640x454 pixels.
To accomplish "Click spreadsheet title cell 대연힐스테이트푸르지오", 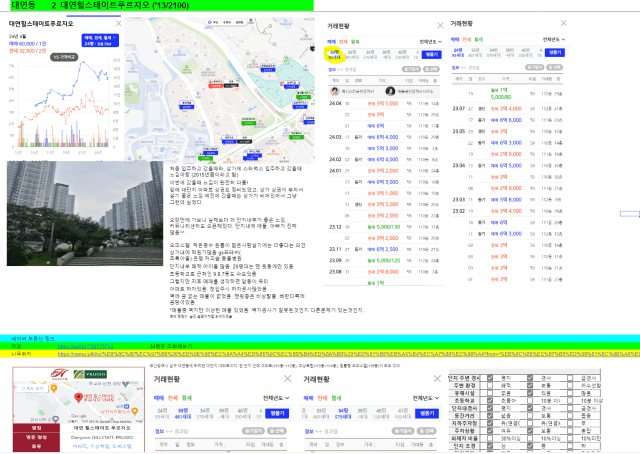I will 124,5.
